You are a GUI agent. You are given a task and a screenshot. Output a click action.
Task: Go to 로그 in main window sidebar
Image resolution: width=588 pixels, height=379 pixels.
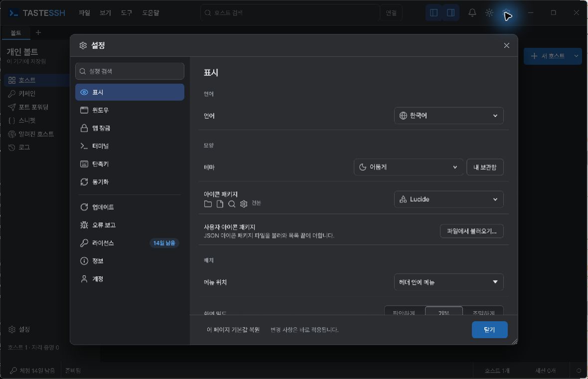(37, 148)
